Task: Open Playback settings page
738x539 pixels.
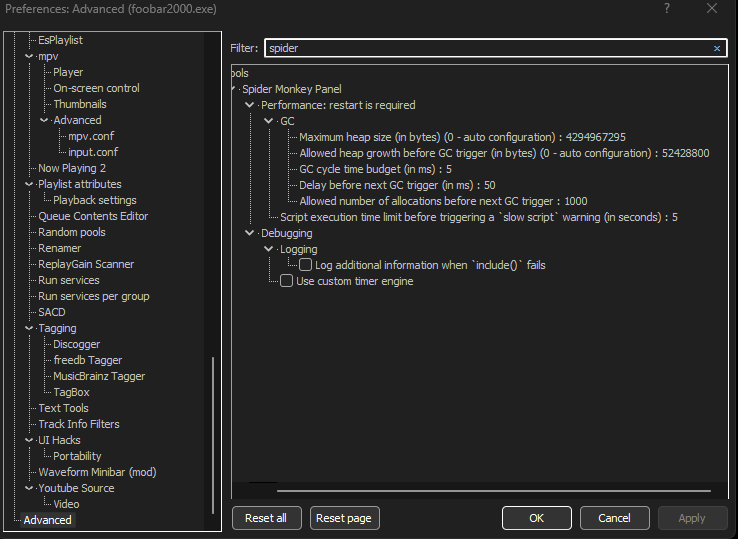Action: point(95,201)
